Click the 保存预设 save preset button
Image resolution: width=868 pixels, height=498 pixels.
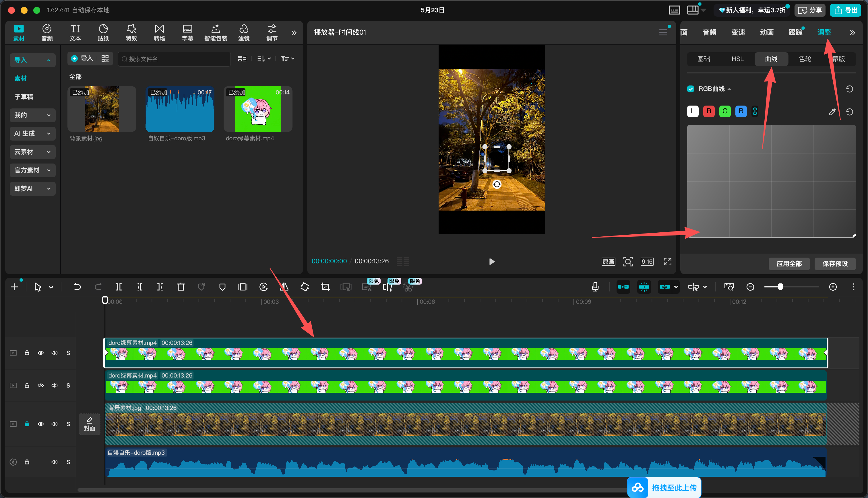point(835,264)
